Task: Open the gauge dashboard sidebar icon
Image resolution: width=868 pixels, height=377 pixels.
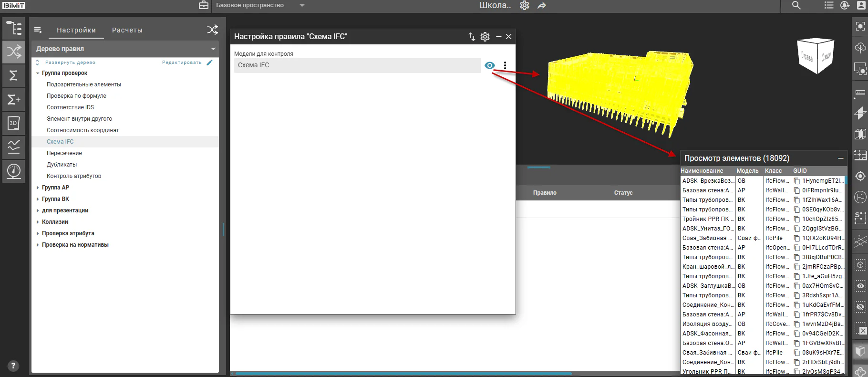Action: 14,171
